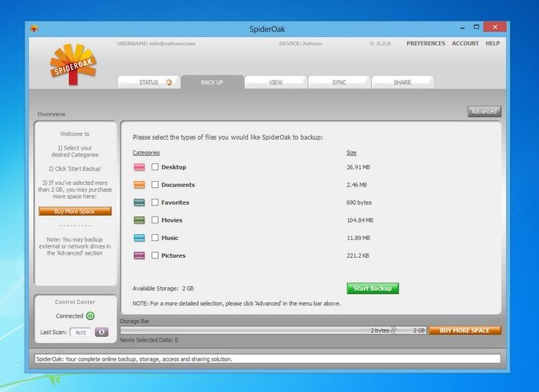Click the green Movies category icon
This screenshot has width=539, height=392.
pyautogui.click(x=139, y=220)
